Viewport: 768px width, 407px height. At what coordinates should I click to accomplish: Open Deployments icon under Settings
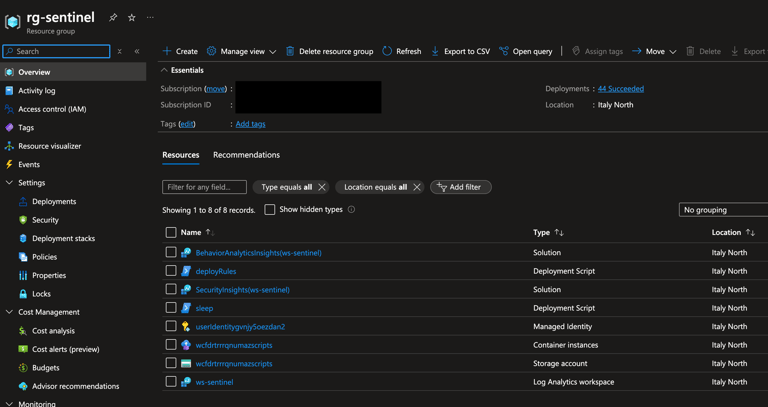click(23, 202)
